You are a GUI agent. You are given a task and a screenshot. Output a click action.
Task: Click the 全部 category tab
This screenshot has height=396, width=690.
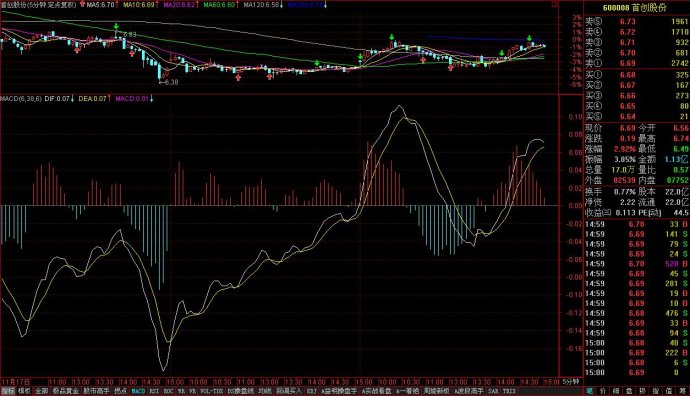(x=41, y=391)
